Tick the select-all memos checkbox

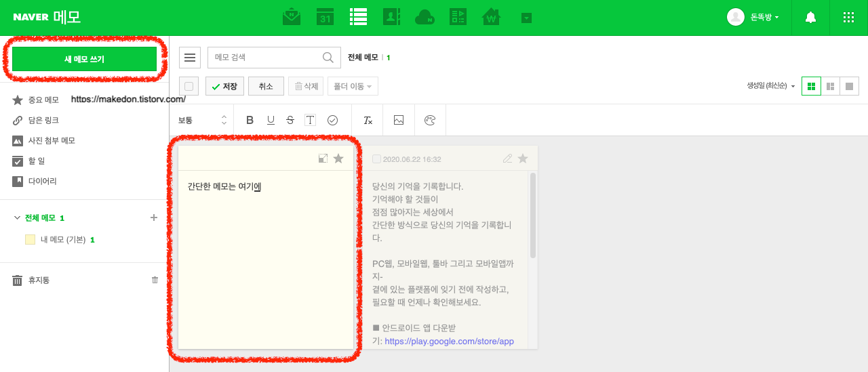click(189, 86)
